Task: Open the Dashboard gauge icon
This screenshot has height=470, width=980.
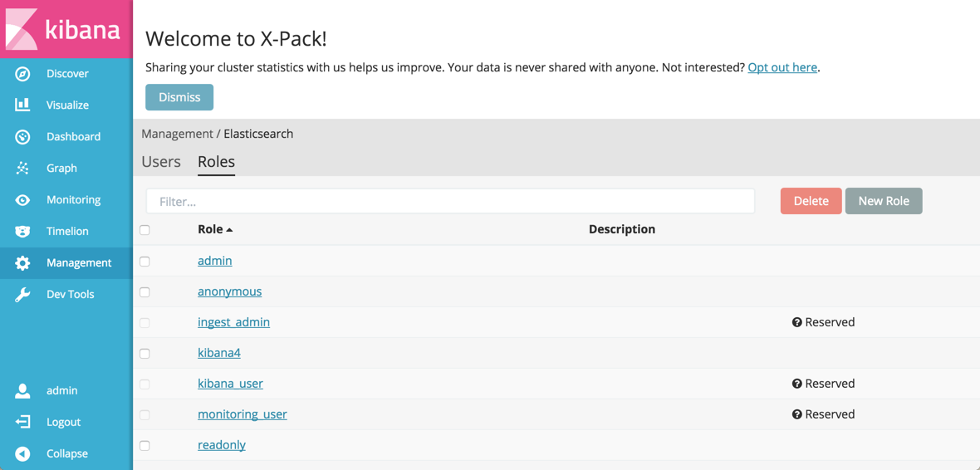Action: pyautogui.click(x=22, y=137)
